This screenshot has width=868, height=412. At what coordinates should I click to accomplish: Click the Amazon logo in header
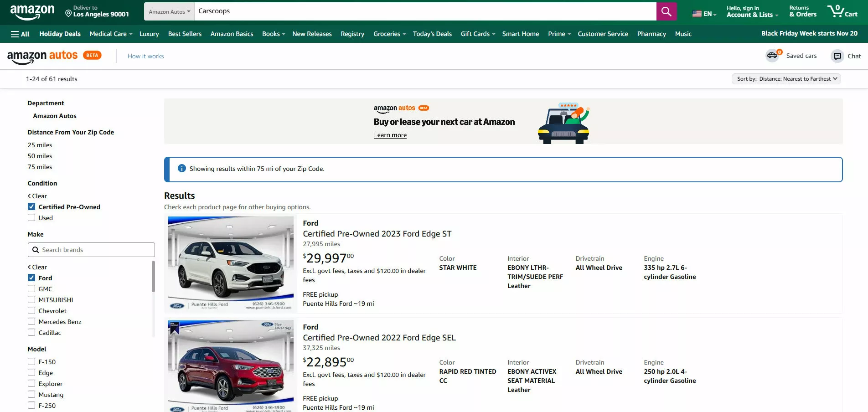pyautogui.click(x=32, y=11)
